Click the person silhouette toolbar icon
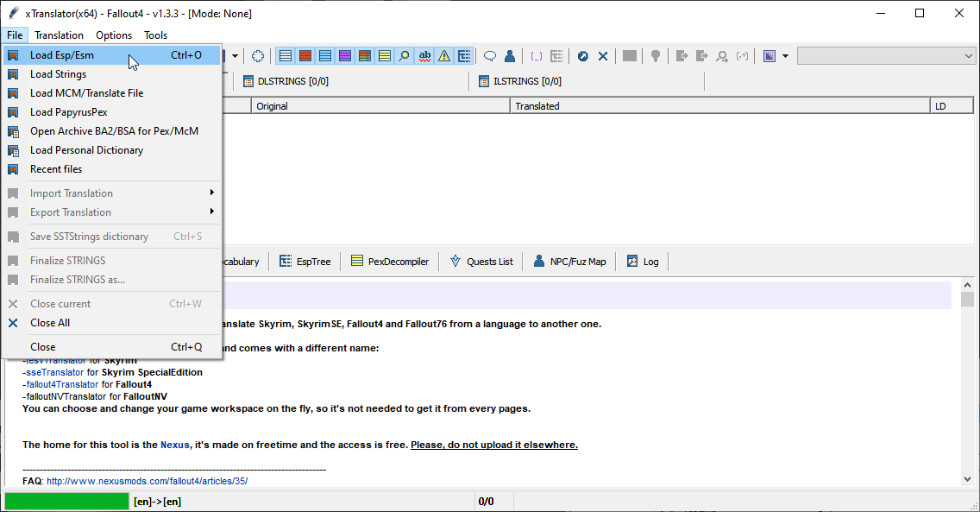Screen dimensions: 980x512 (x=510, y=56)
